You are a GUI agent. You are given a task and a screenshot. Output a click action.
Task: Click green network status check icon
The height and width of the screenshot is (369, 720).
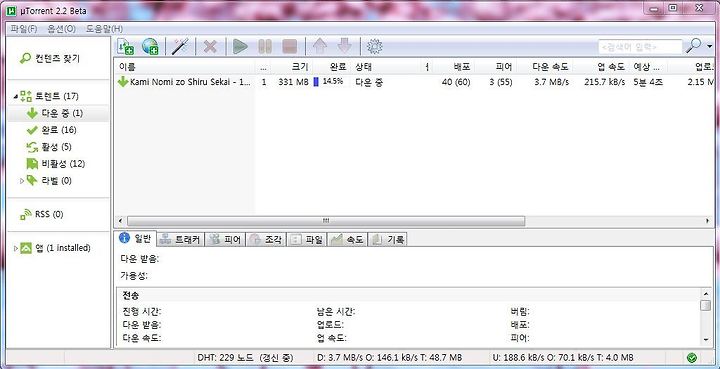692,358
